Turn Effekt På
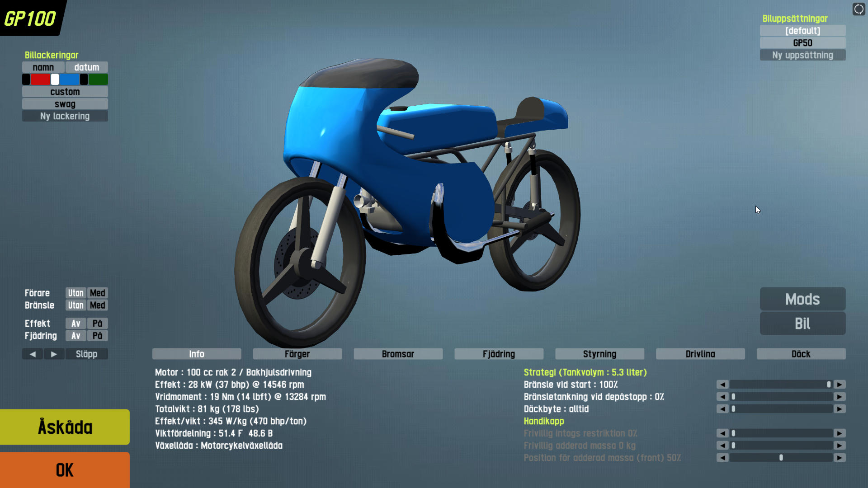This screenshot has height=488, width=868. pos(97,324)
